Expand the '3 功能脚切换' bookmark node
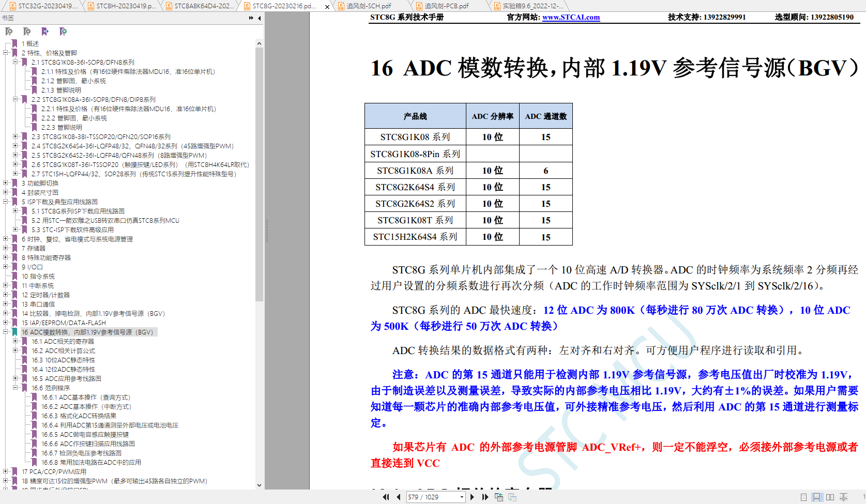The height and width of the screenshot is (504, 866). pos(6,183)
